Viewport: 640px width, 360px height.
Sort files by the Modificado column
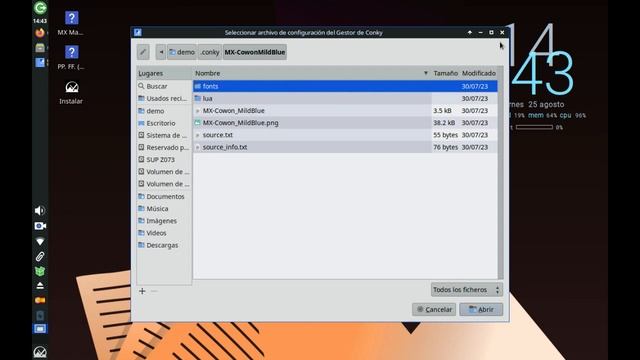tap(479, 73)
